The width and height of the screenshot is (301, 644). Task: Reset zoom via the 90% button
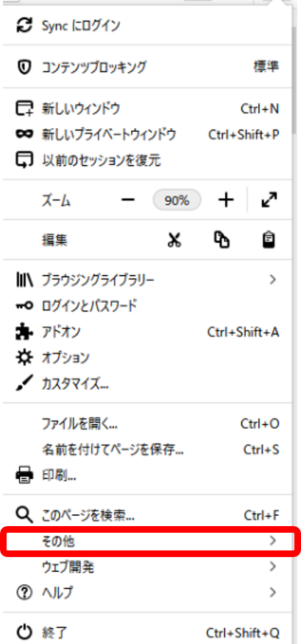coord(177,200)
